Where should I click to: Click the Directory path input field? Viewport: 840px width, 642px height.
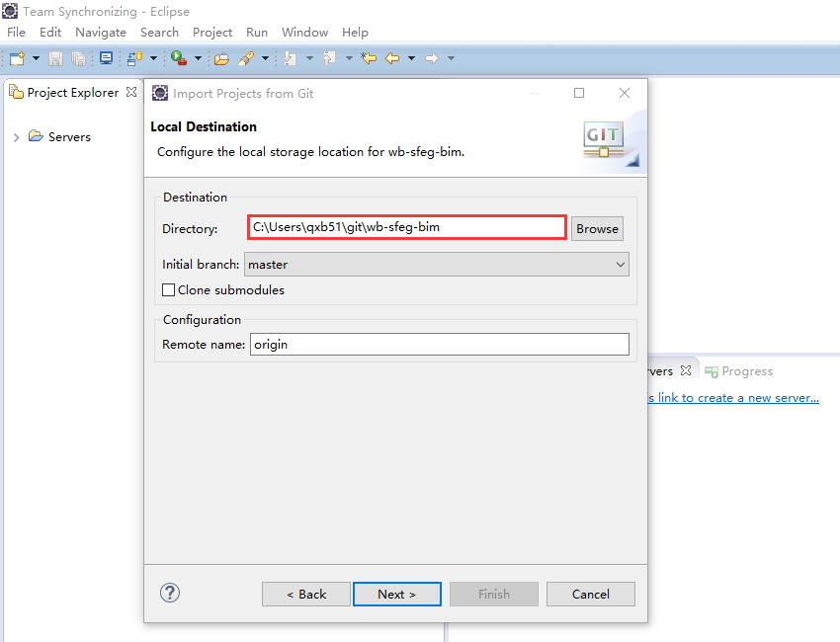click(x=407, y=227)
